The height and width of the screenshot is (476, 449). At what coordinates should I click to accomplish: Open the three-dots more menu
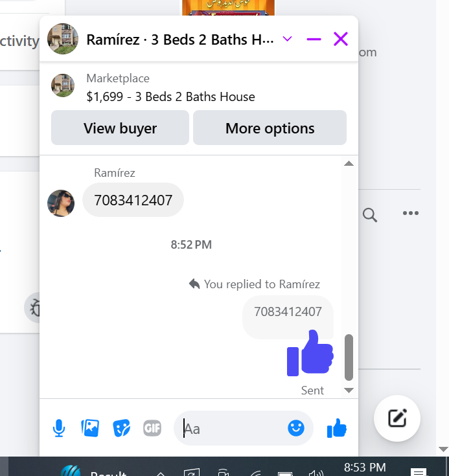(410, 213)
